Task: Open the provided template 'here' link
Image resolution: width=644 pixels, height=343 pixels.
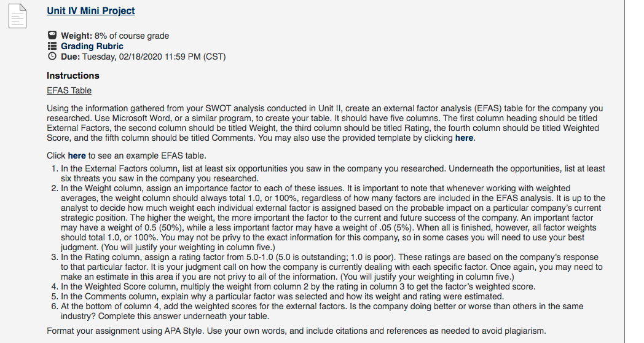Action: [464, 138]
